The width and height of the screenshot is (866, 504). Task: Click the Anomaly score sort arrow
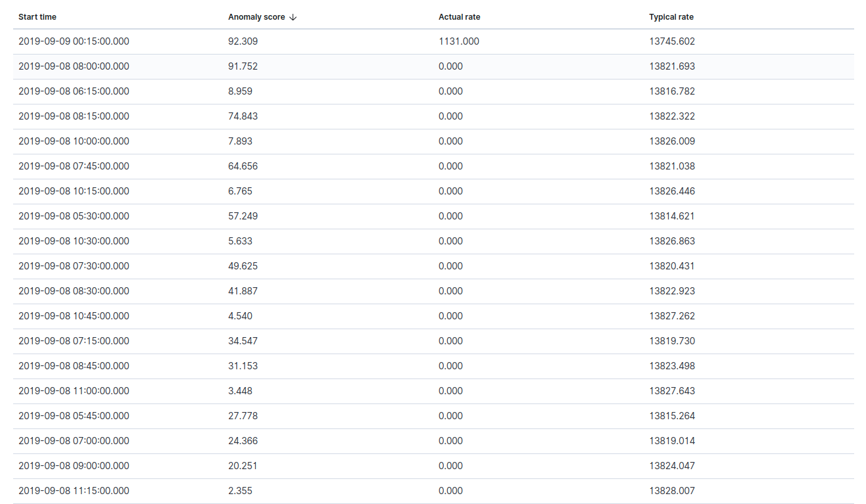[292, 16]
